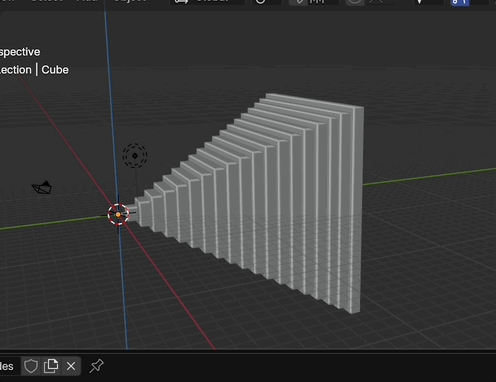The width and height of the screenshot is (496, 382).
Task: Select the camera object in the viewport
Action: tap(42, 188)
